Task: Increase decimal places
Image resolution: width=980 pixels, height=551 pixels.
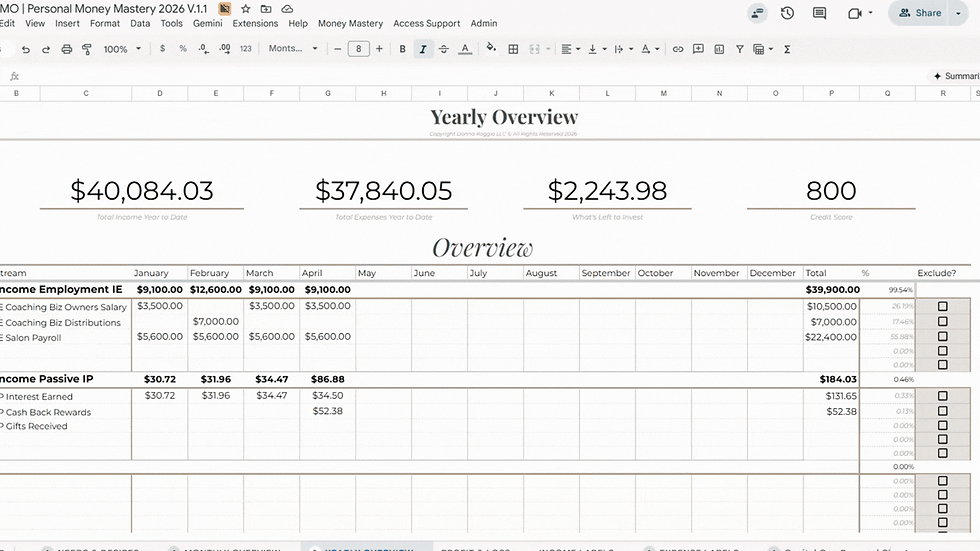Action: [225, 49]
